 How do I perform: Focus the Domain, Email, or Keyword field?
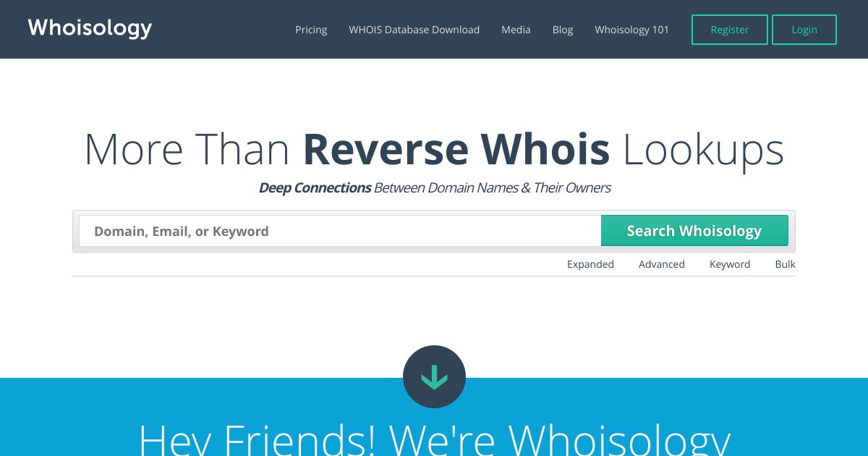[x=340, y=231]
